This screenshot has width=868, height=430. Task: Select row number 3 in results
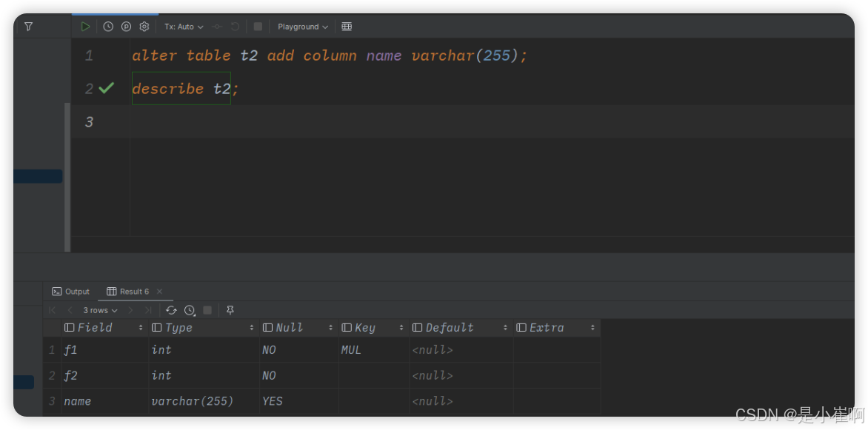coord(52,401)
